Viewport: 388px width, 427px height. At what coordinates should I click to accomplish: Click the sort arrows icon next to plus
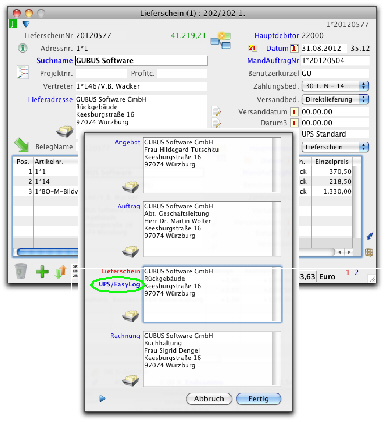[61, 272]
